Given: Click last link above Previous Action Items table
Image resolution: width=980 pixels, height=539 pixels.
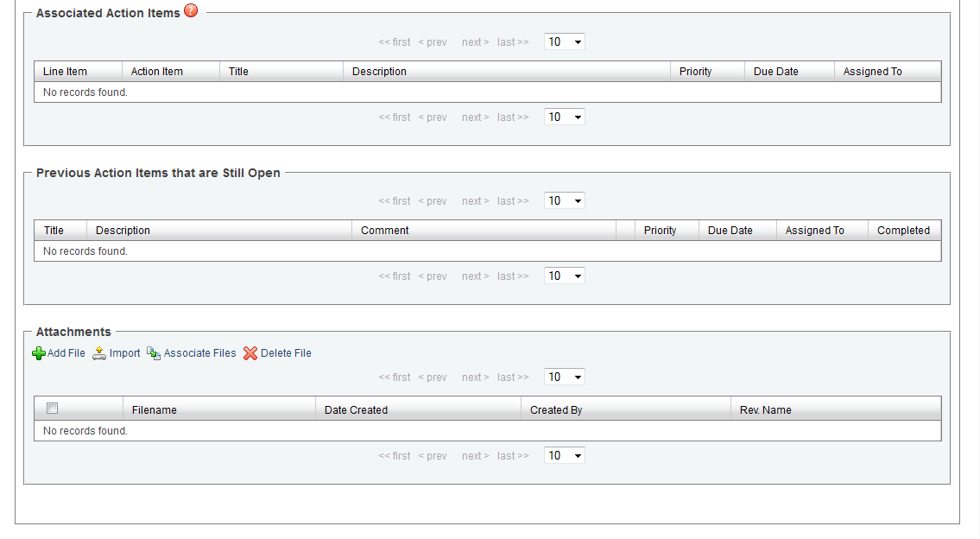Looking at the screenshot, I should [513, 200].
